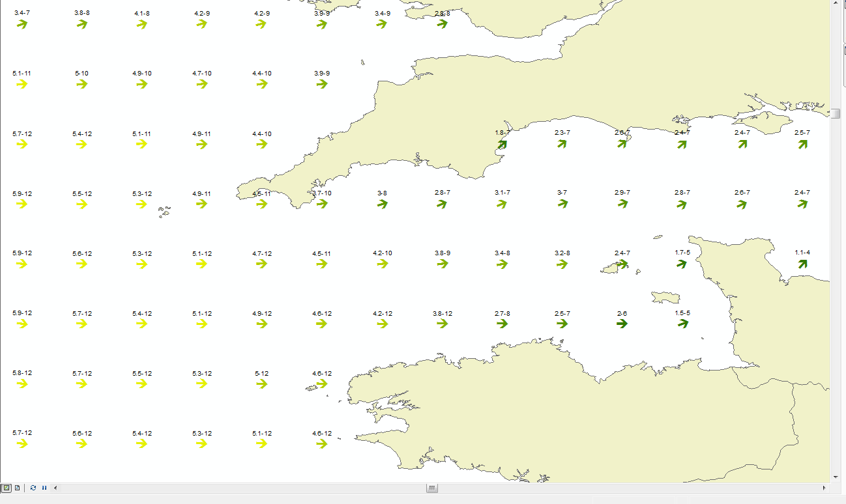846x504 pixels.
Task: Switch to Layout View button
Action: tap(18, 488)
